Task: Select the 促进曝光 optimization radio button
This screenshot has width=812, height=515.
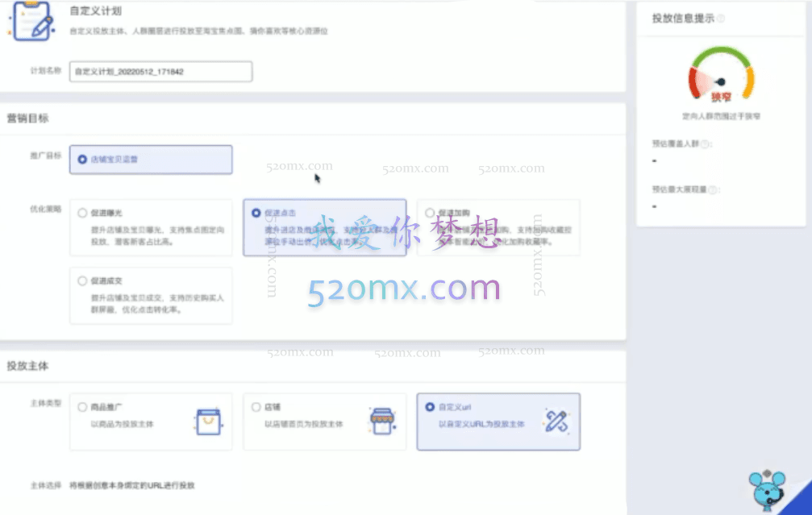Action: pyautogui.click(x=82, y=213)
